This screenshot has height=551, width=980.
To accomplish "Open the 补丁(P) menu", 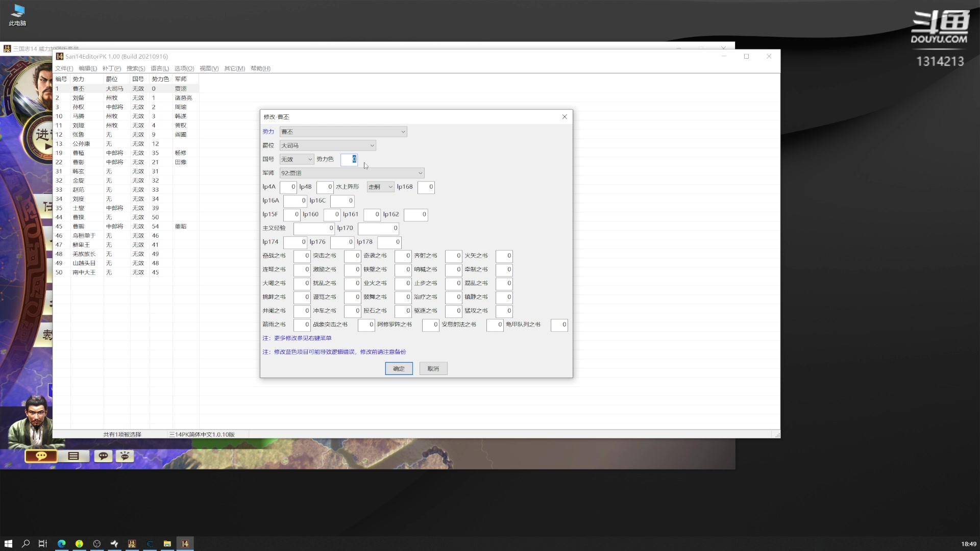I will pyautogui.click(x=111, y=68).
